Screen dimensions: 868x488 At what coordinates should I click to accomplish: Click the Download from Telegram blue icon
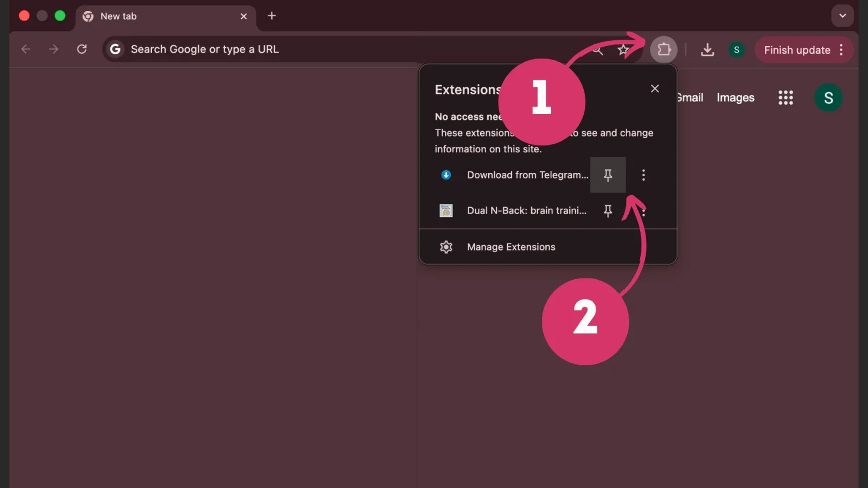(446, 175)
